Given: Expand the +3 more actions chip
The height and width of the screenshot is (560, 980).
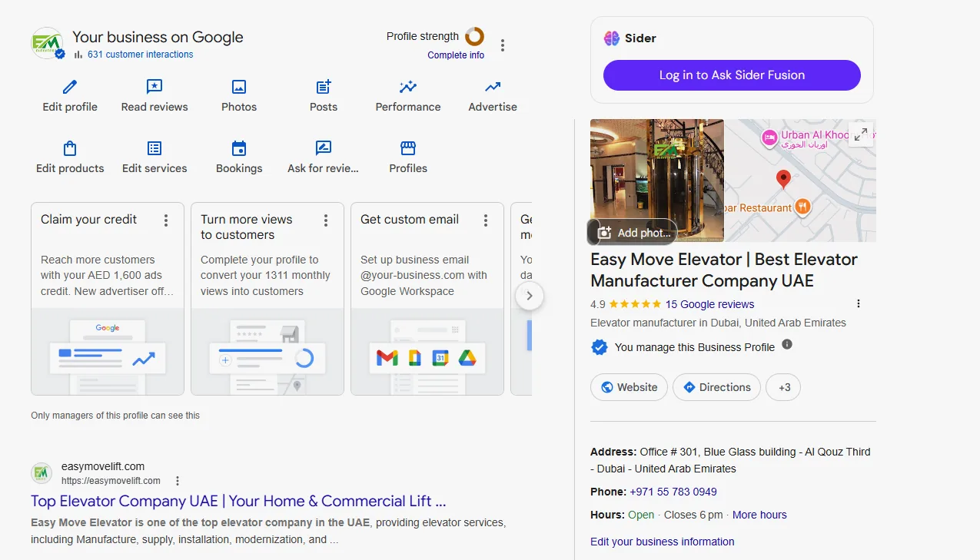Looking at the screenshot, I should [x=783, y=387].
